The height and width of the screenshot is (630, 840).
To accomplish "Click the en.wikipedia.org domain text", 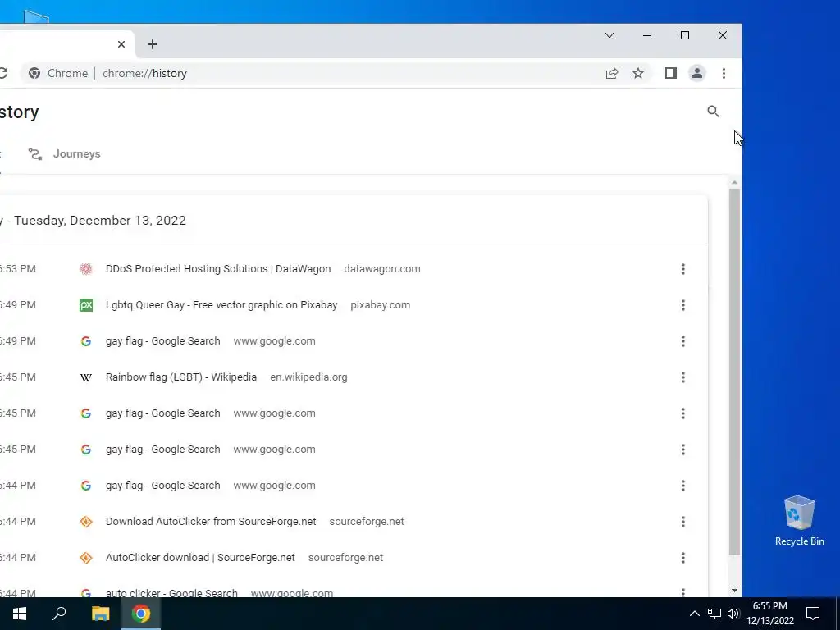I will pos(308,377).
